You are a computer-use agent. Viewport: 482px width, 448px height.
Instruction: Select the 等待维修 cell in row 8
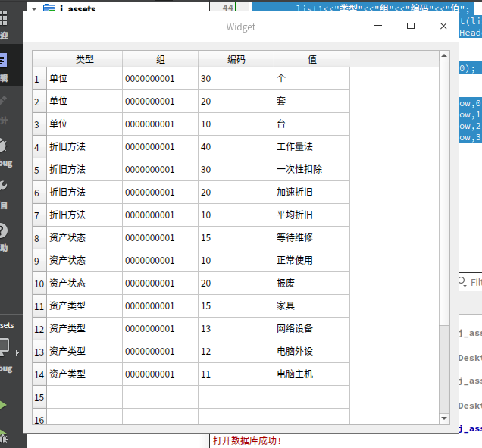311,238
